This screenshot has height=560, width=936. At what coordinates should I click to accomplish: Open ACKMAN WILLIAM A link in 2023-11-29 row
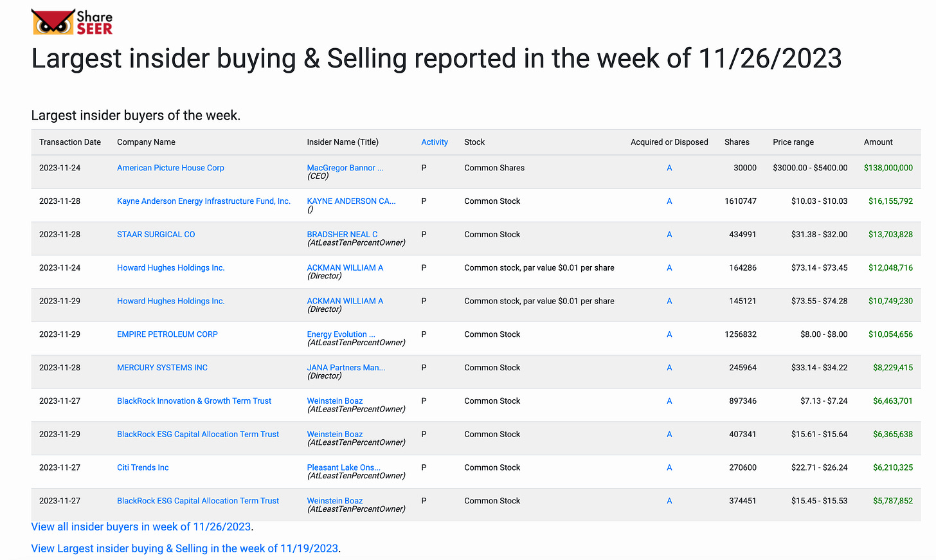[345, 301]
